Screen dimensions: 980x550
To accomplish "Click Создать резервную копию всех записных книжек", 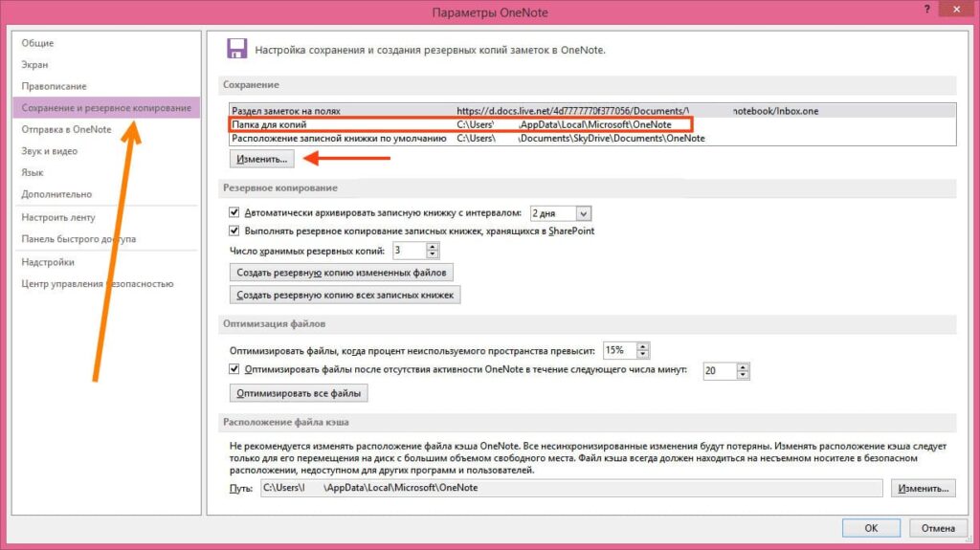I will click(345, 295).
